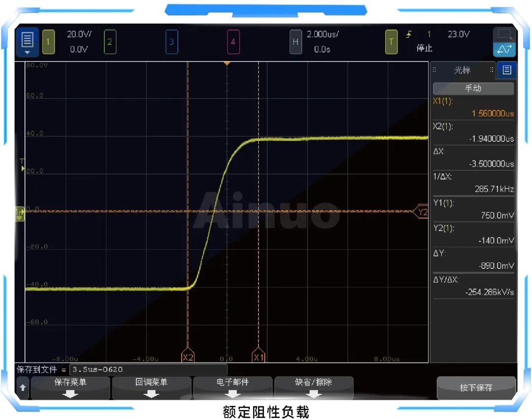Select the X1 cursor marker on time axis

coord(259,357)
